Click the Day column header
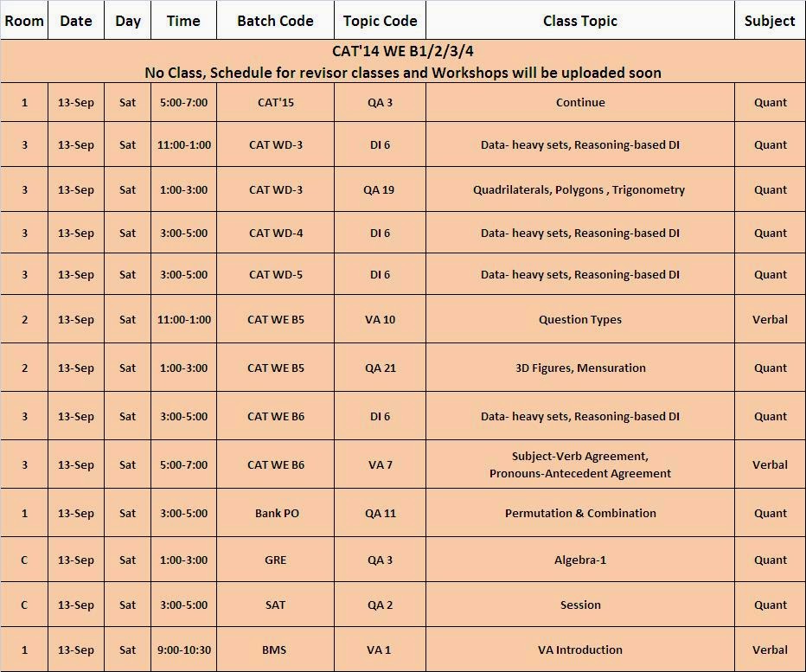The image size is (806, 672). coord(127,21)
